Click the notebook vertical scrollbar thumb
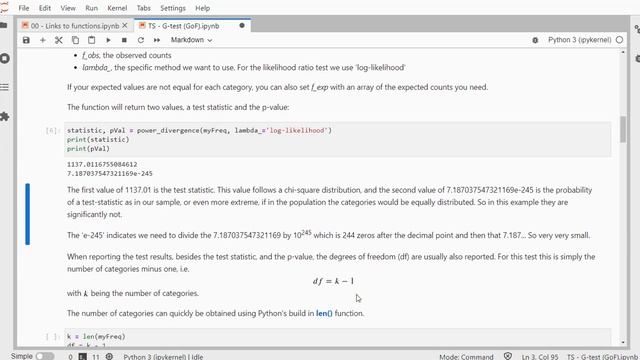This screenshot has width=640, height=360. coord(623,129)
